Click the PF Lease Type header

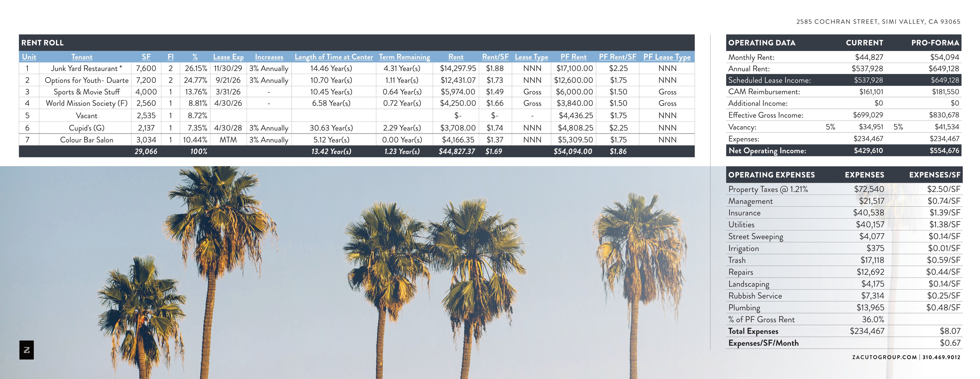[x=667, y=57]
